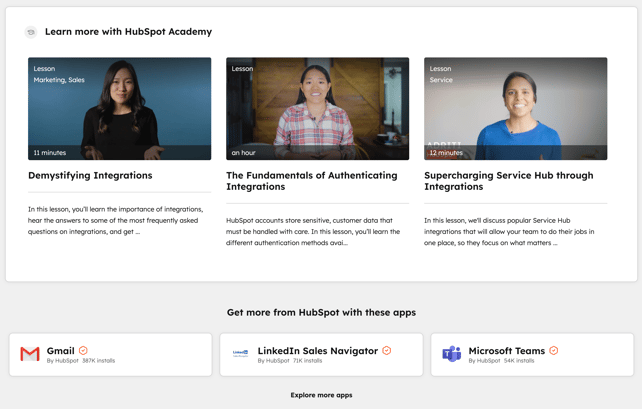Click the Microsoft Teams logo icon

[x=452, y=354]
